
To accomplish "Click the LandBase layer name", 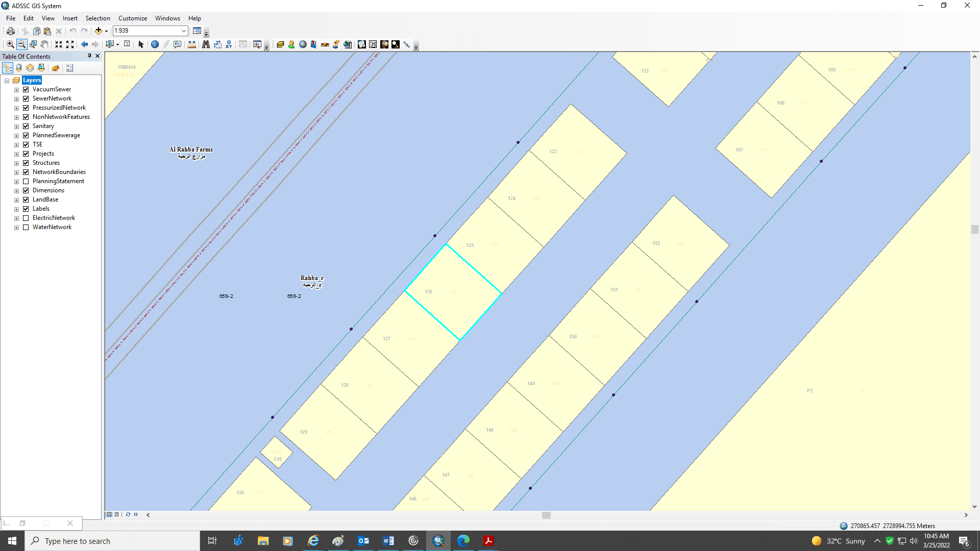I will (45, 199).
